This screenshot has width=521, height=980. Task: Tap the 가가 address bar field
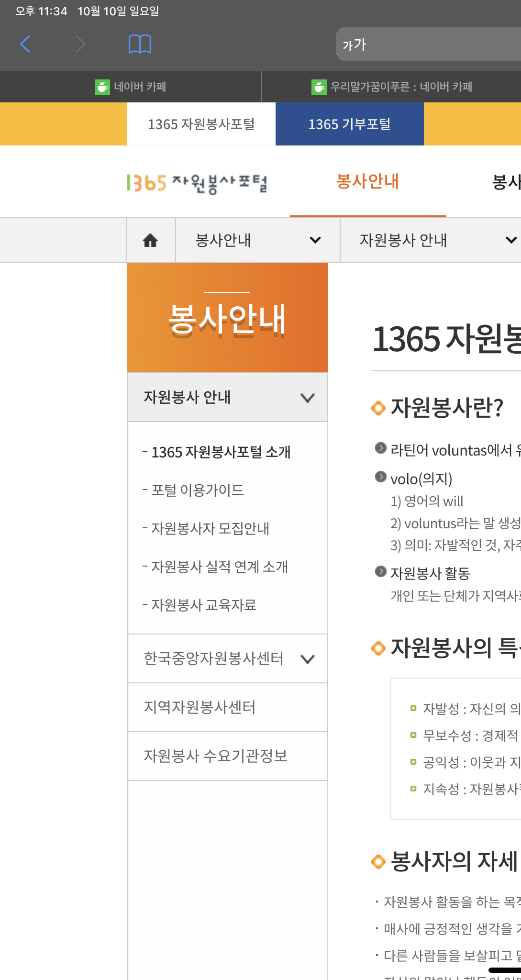428,44
